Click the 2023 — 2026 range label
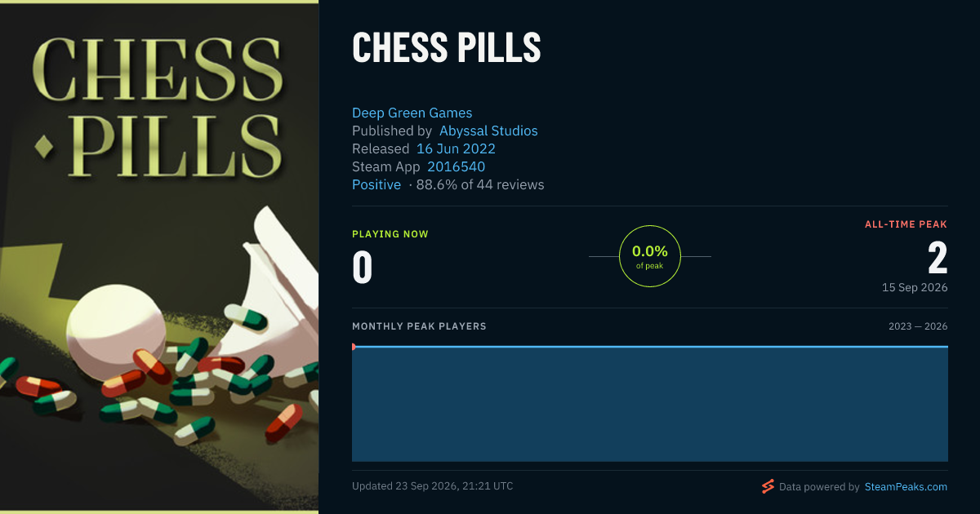 point(918,326)
